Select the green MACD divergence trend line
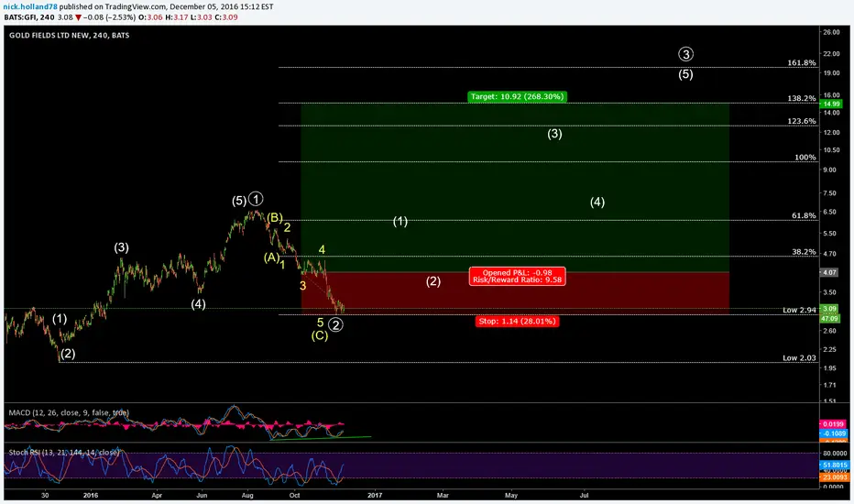The image size is (854, 504). (321, 438)
